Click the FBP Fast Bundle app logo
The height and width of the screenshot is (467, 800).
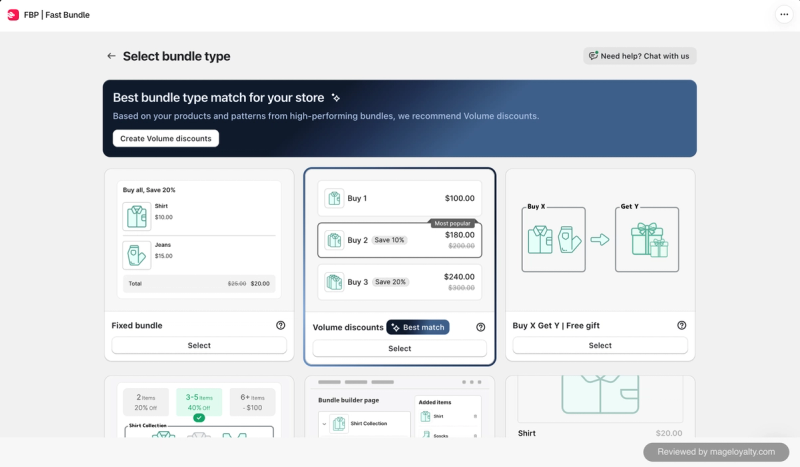pyautogui.click(x=13, y=15)
